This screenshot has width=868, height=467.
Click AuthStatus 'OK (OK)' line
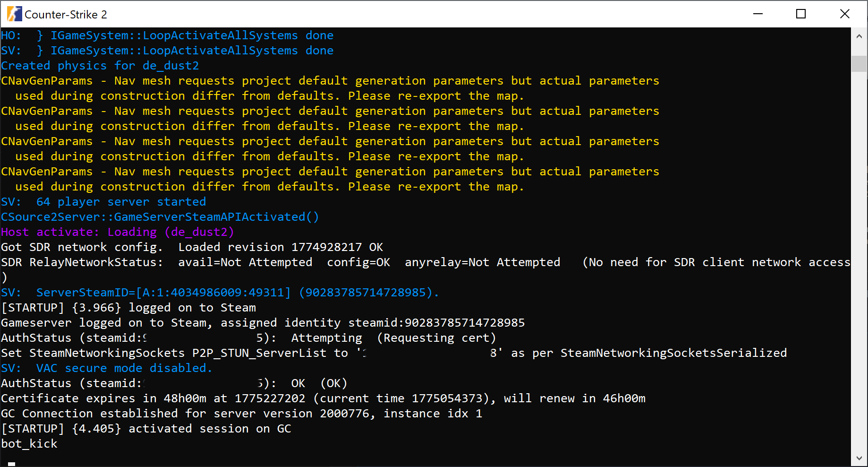coord(174,383)
